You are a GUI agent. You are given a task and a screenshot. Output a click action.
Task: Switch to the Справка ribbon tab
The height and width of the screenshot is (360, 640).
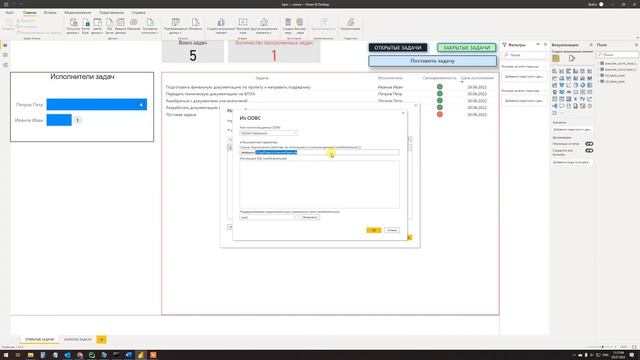(138, 13)
